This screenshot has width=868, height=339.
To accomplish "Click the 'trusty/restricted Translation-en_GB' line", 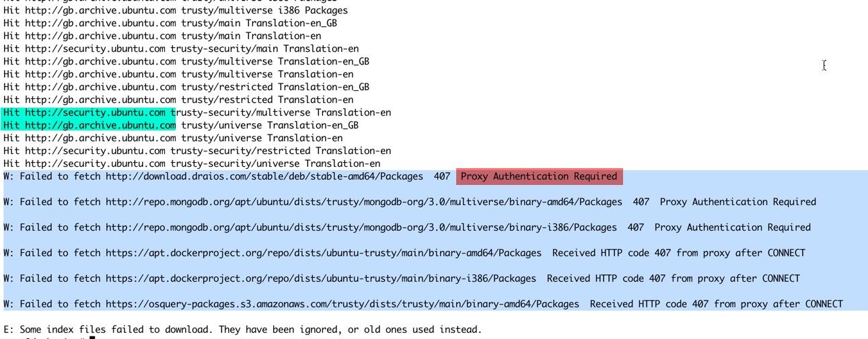I will (186, 87).
